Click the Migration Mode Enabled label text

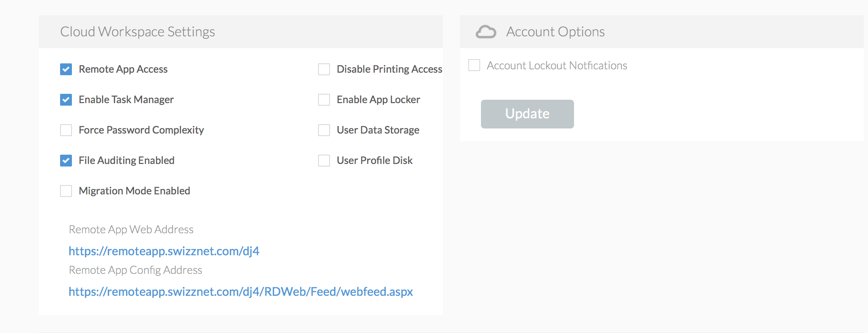pyautogui.click(x=135, y=191)
